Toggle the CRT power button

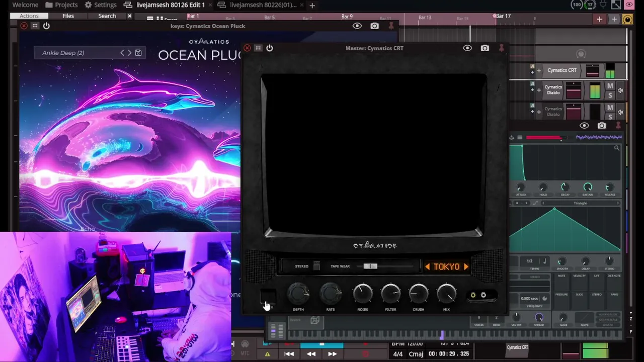(268, 295)
